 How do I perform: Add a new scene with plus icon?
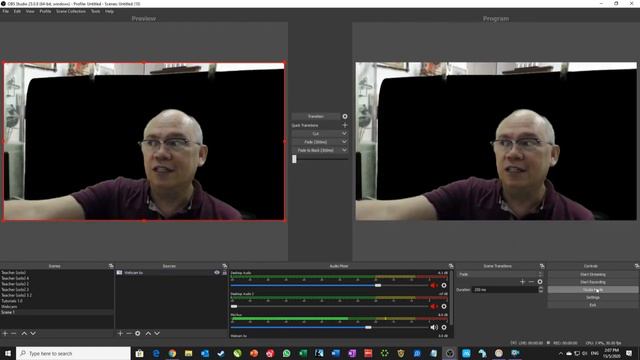(5, 333)
